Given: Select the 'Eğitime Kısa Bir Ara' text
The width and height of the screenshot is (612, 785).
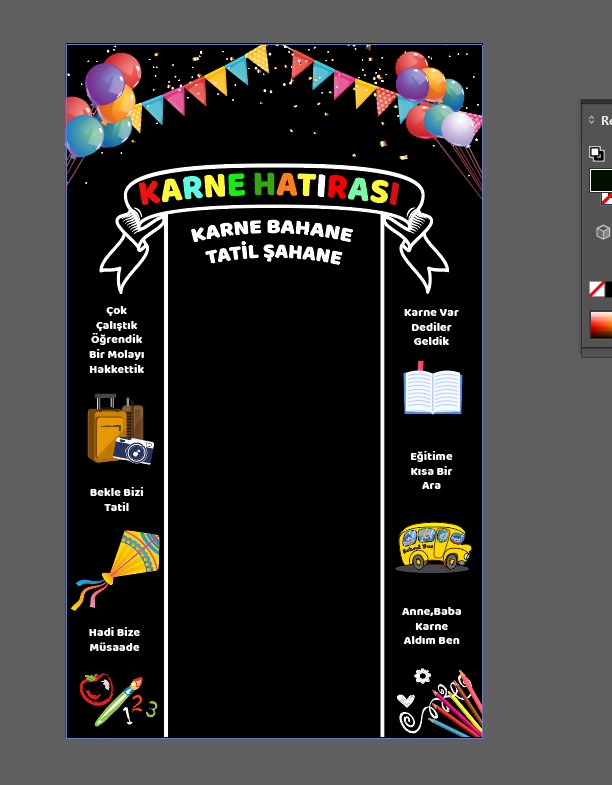Looking at the screenshot, I should (x=431, y=471).
